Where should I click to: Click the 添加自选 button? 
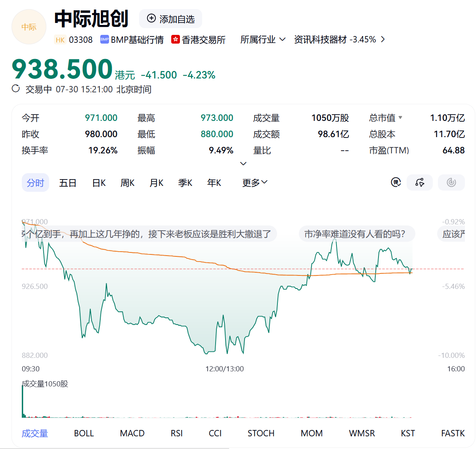pos(170,19)
